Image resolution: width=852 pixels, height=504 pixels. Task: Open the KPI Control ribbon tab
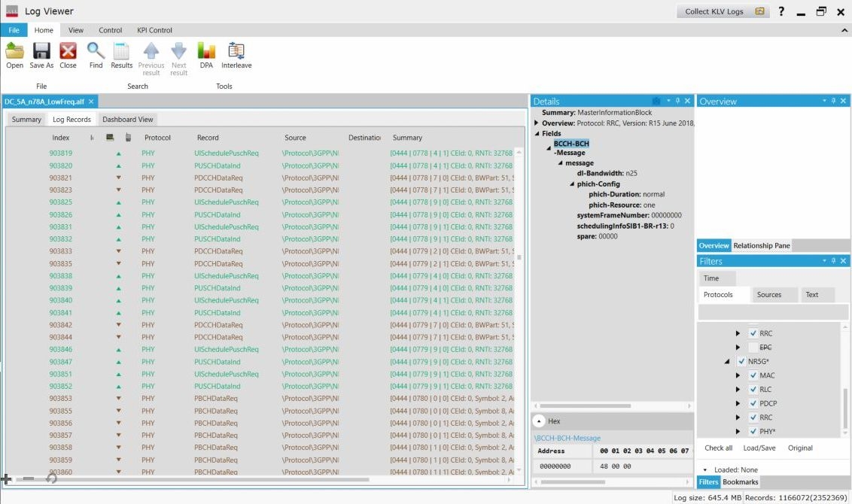[x=154, y=30]
